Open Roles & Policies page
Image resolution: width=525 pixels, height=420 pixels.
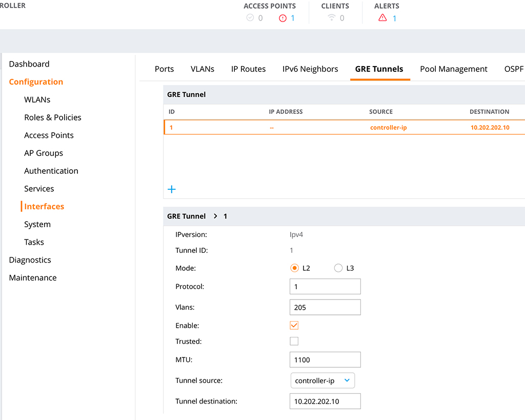point(53,117)
